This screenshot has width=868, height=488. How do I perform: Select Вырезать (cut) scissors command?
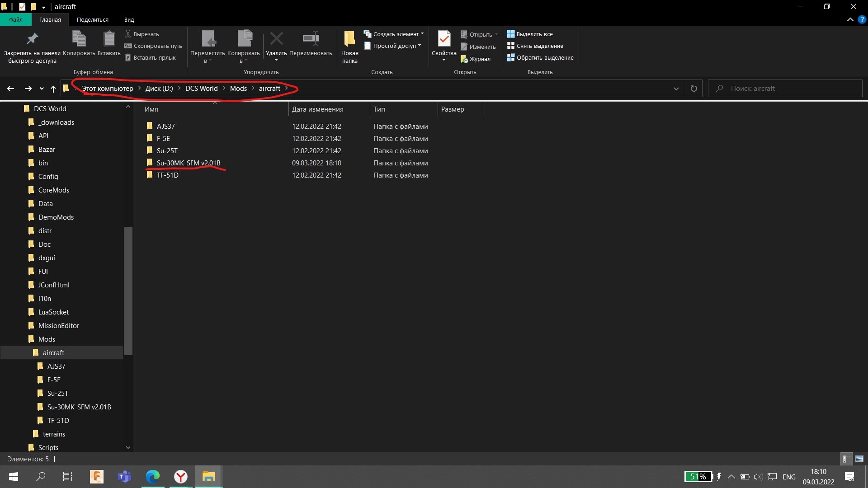[x=142, y=34]
